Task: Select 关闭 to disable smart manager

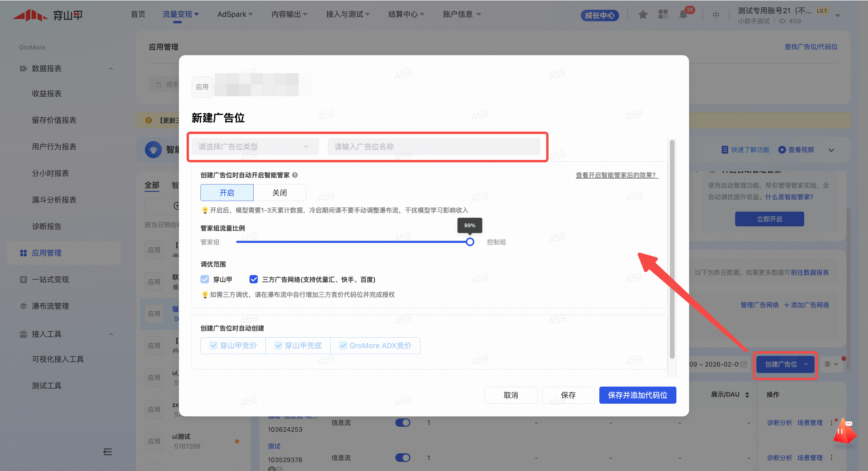Action: (279, 193)
